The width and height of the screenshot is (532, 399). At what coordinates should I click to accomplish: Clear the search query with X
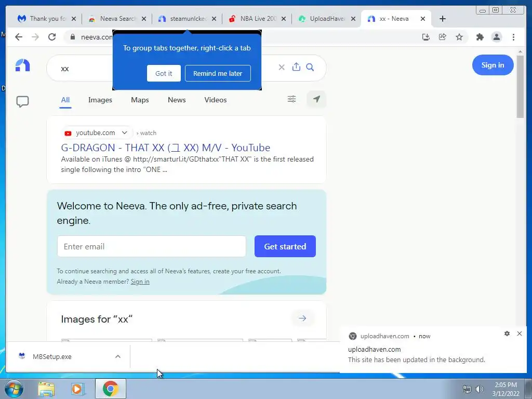(282, 67)
